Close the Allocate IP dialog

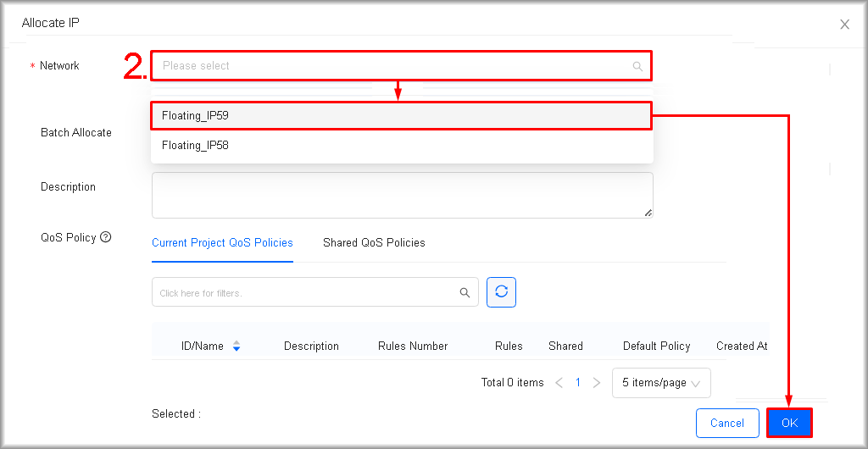tap(844, 25)
